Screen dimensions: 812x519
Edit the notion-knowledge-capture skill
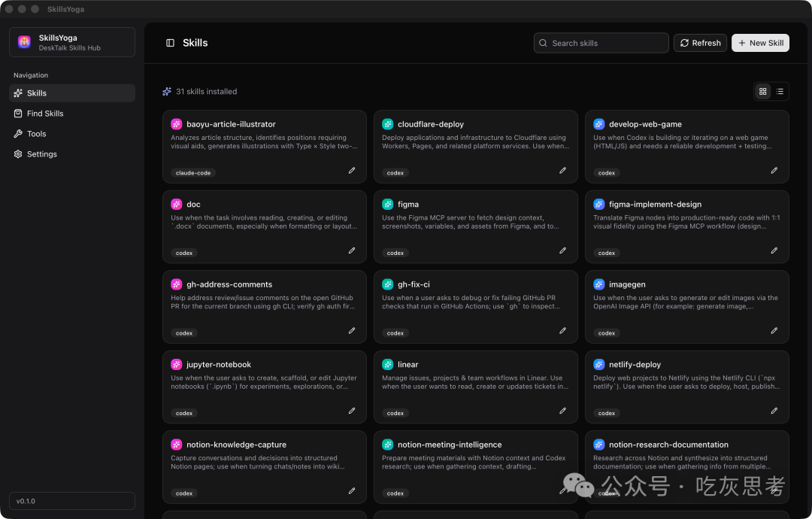point(352,490)
